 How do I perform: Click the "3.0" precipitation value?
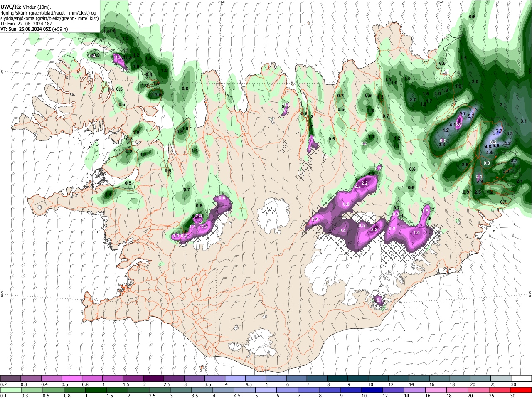point(158,95)
